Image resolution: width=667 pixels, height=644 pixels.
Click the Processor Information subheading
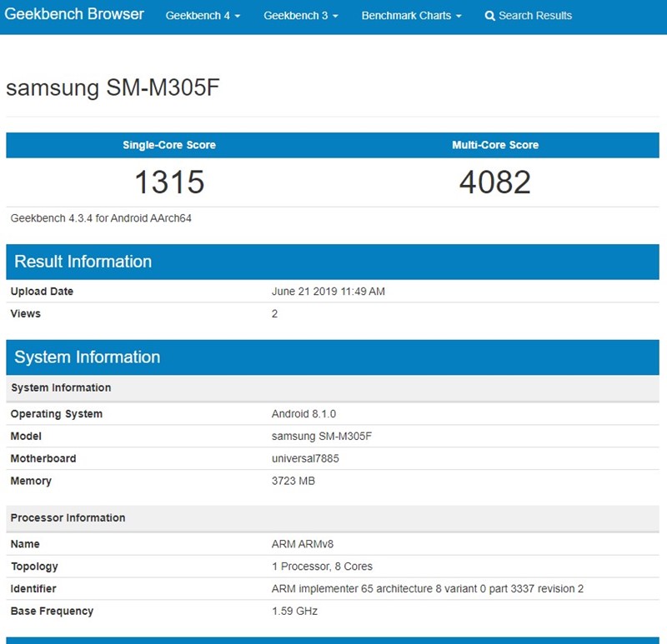click(x=68, y=517)
